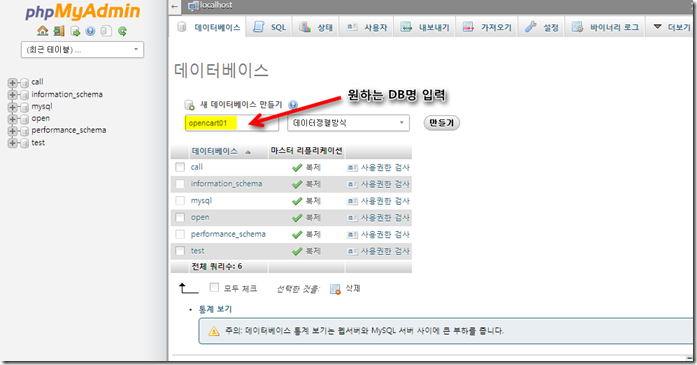
Task: Click 사용권한 검사 link for mysql
Action: 385,201
